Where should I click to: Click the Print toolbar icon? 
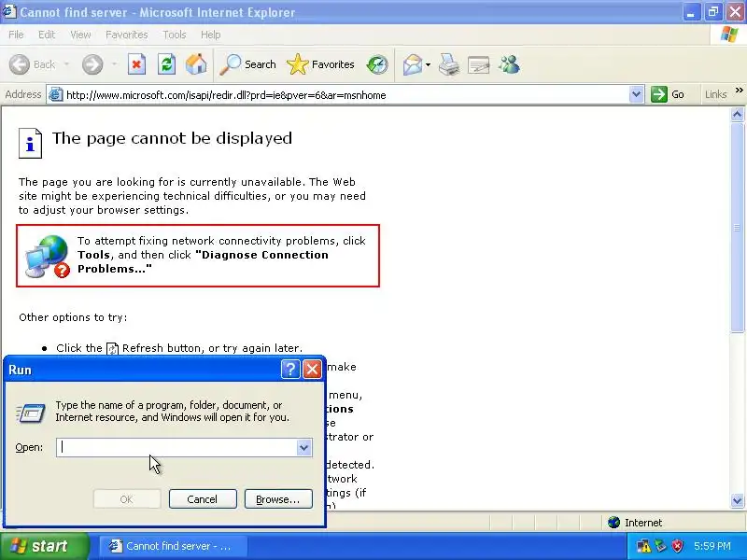449,64
